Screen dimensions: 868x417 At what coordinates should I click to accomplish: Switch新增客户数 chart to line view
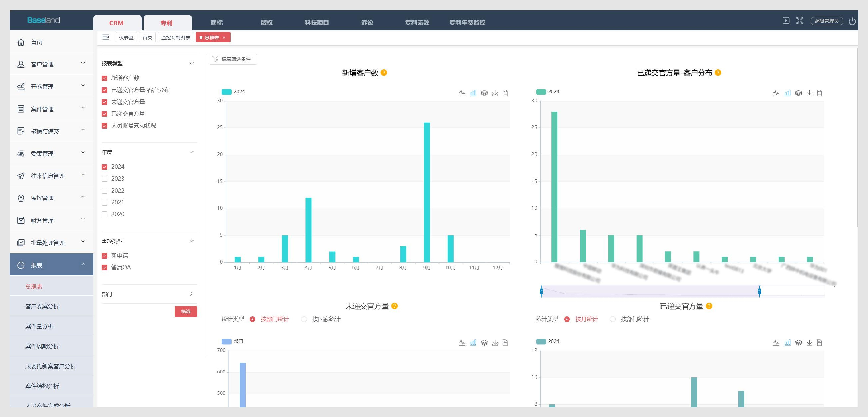click(462, 93)
